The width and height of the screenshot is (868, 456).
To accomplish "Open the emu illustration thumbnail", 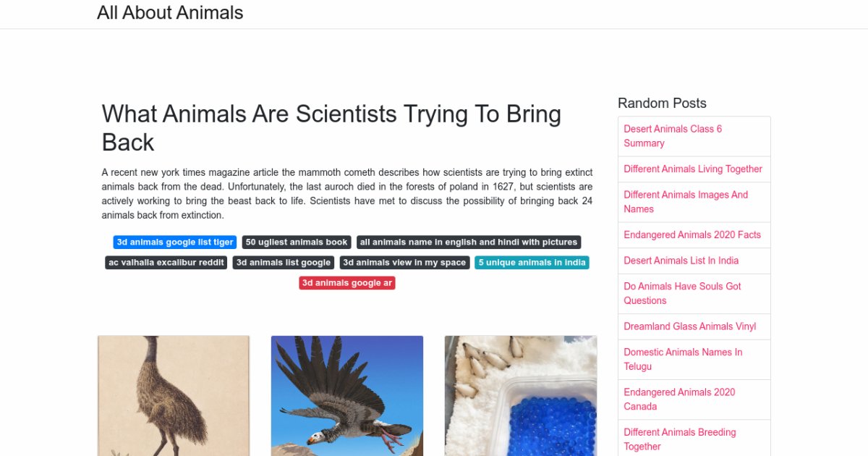I will 174,395.
